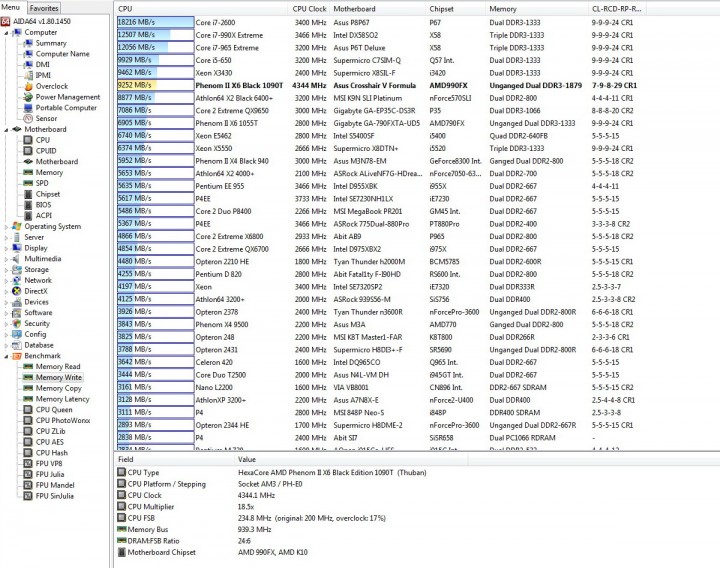Click the FPU VP8 benchmark icon

[x=28, y=463]
